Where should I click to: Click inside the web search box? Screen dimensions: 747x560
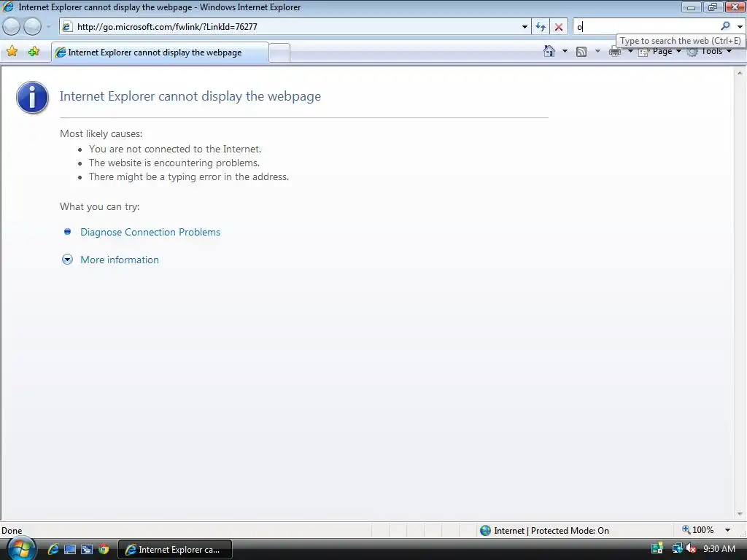pyautogui.click(x=646, y=27)
